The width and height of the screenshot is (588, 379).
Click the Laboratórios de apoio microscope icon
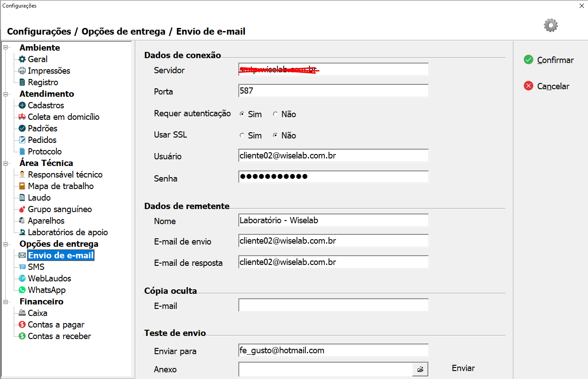pos(22,232)
